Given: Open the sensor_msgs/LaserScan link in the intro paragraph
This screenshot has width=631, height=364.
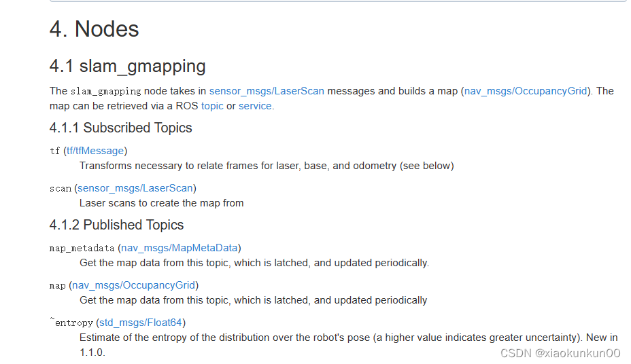Looking at the screenshot, I should coord(267,91).
